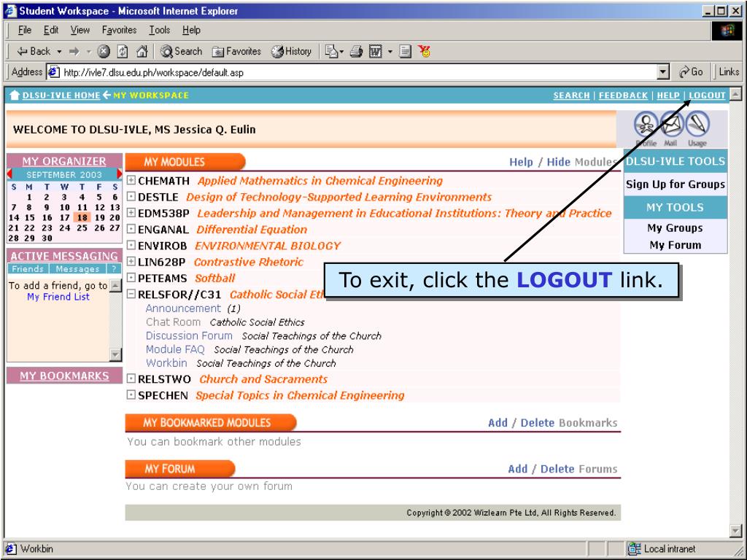The image size is (747, 560).
Task: Expand the LIN628P module
Action: [x=131, y=262]
